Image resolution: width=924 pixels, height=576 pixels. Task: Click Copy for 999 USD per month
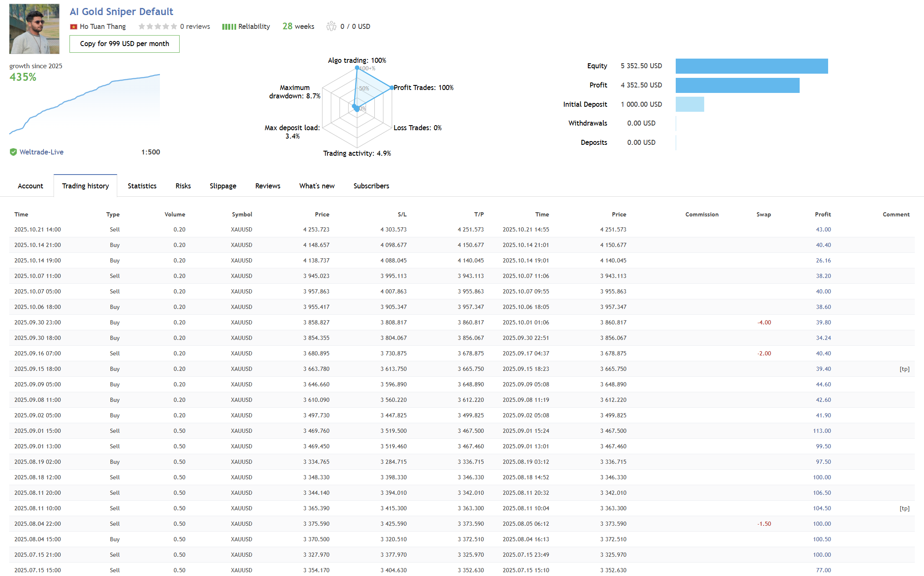point(124,44)
